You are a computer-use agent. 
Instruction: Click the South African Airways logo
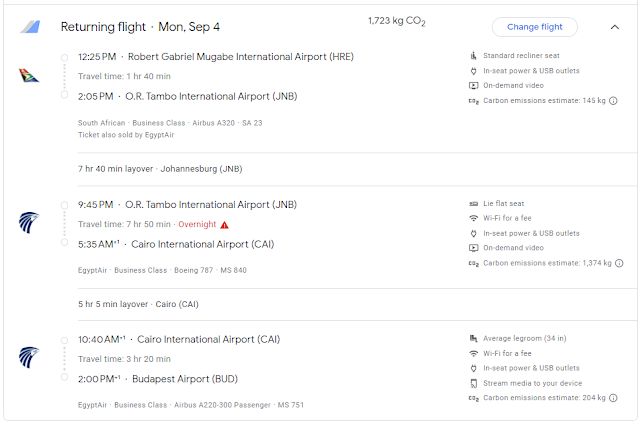[30, 75]
